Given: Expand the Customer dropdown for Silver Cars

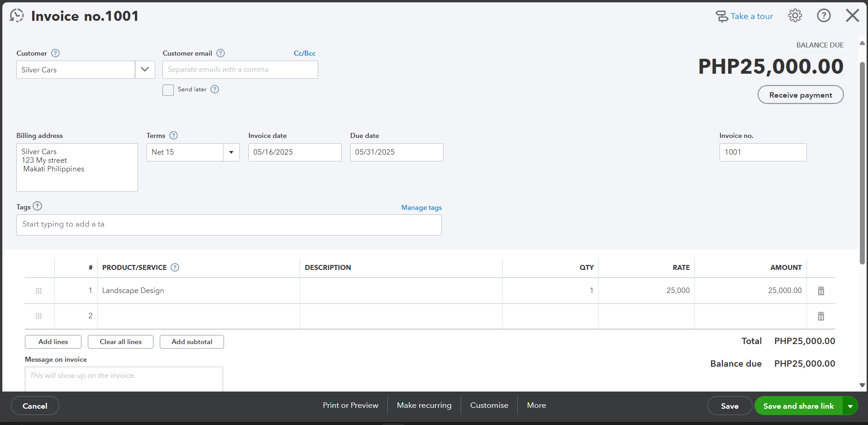Looking at the screenshot, I should pyautogui.click(x=145, y=70).
